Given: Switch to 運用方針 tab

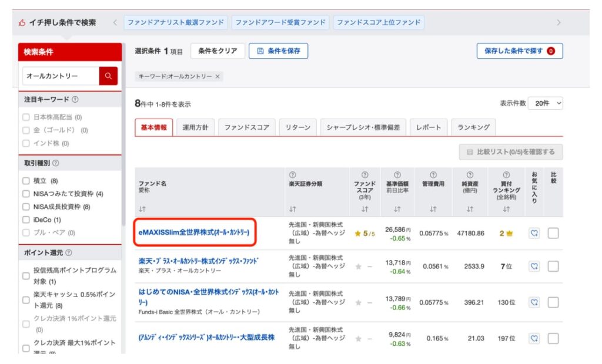Looking at the screenshot, I should [x=195, y=127].
